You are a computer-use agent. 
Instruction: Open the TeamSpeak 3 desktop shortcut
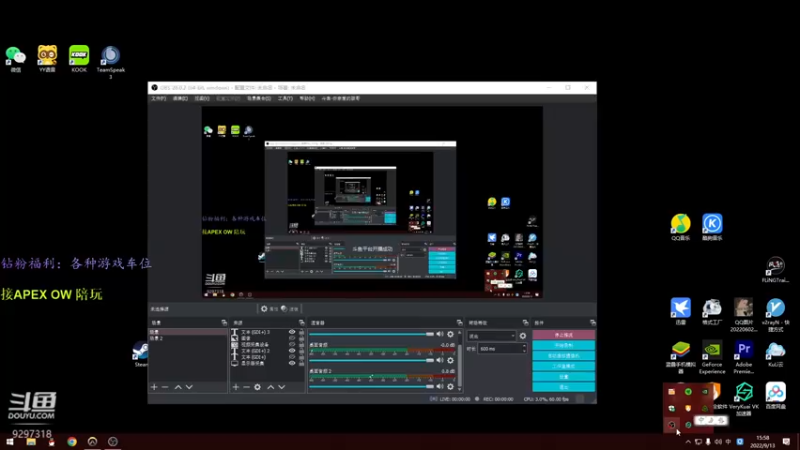coord(111,62)
